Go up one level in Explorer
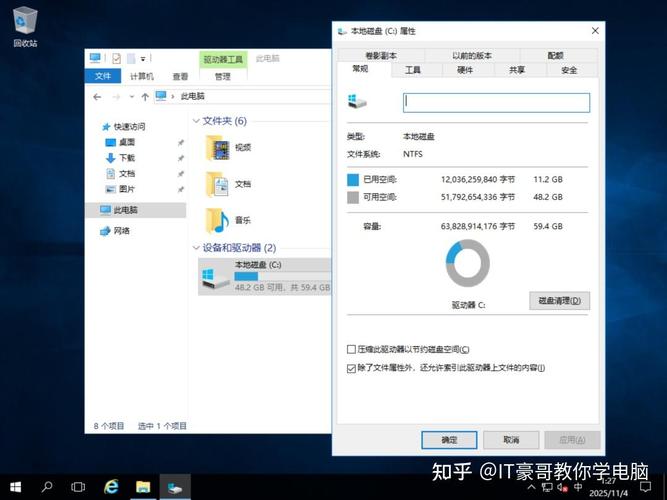Screen dimensions: 667x500 click(x=145, y=97)
